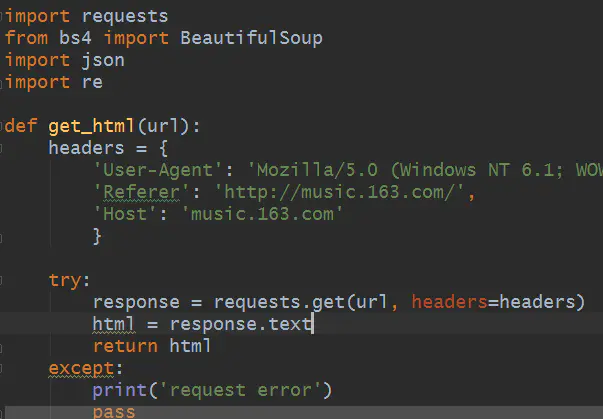The width and height of the screenshot is (603, 419).
Task: Click the 'print' function call
Action: point(120,391)
